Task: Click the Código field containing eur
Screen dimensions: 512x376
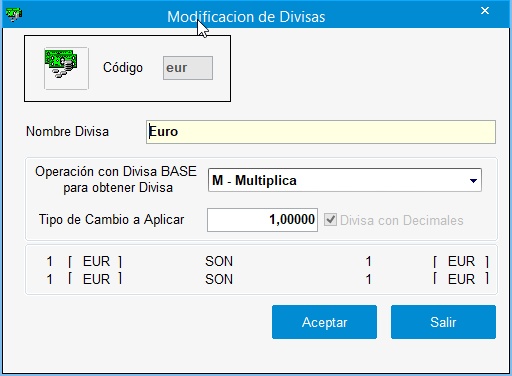Action: pos(188,68)
